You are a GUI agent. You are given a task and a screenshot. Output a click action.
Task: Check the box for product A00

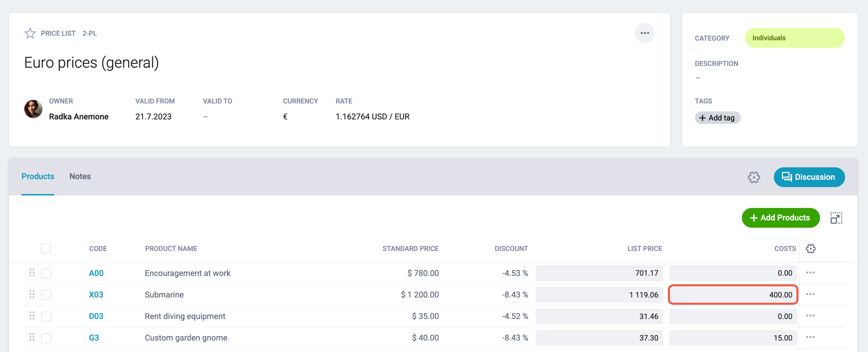(x=46, y=273)
